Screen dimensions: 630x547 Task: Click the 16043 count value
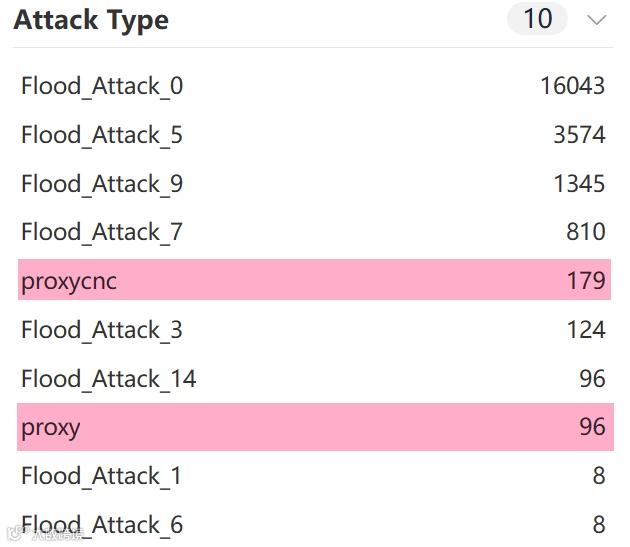click(573, 86)
